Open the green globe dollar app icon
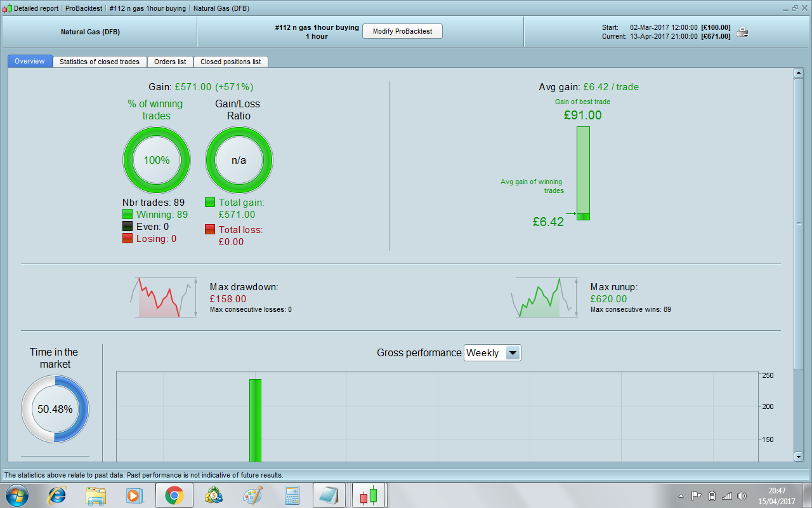Viewport: 812px width, 508px height. [x=213, y=495]
